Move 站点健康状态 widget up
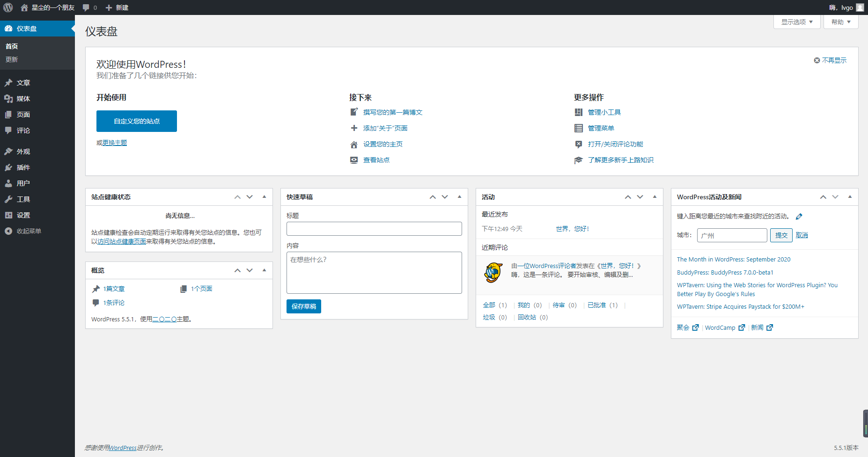 click(237, 197)
